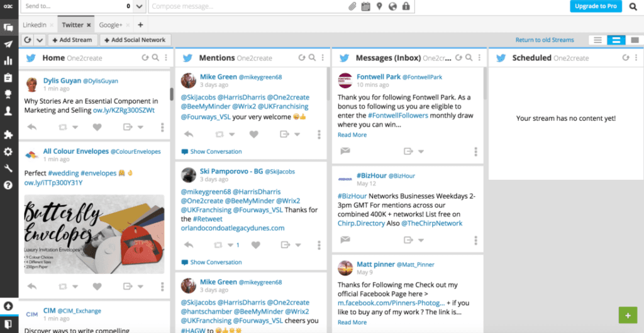Open retweet dropdown on first Mike Green mention
This screenshot has width=644, height=333.
pos(232,135)
